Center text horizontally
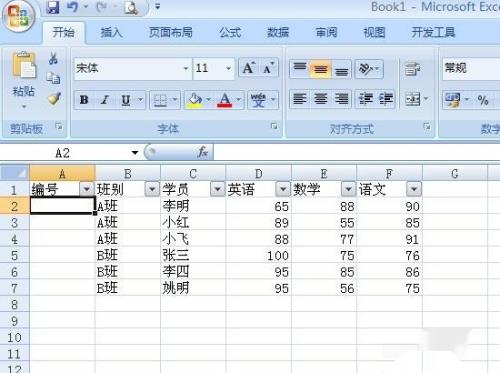This screenshot has width=500, height=373. pyautogui.click(x=321, y=99)
